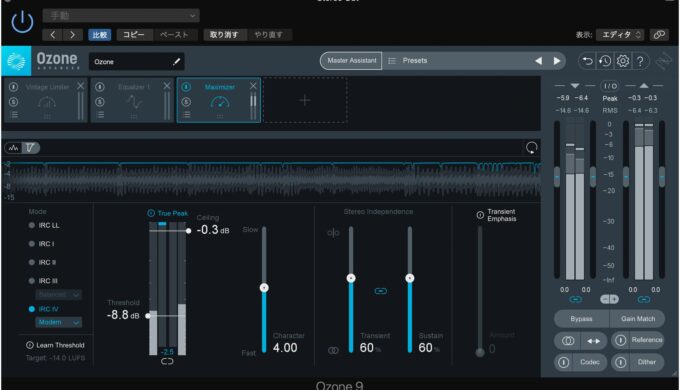Open Vintage Limiter module preset list
The height and width of the screenshot is (390, 680).
14,115
